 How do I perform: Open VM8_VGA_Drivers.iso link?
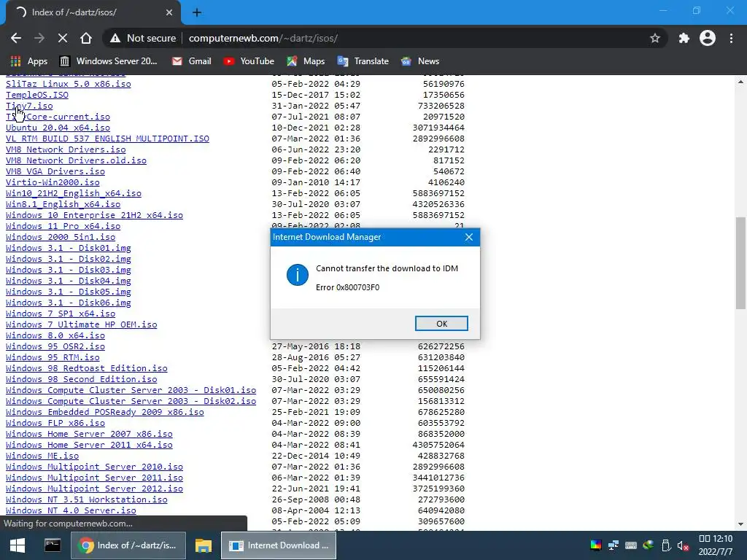[x=55, y=171]
